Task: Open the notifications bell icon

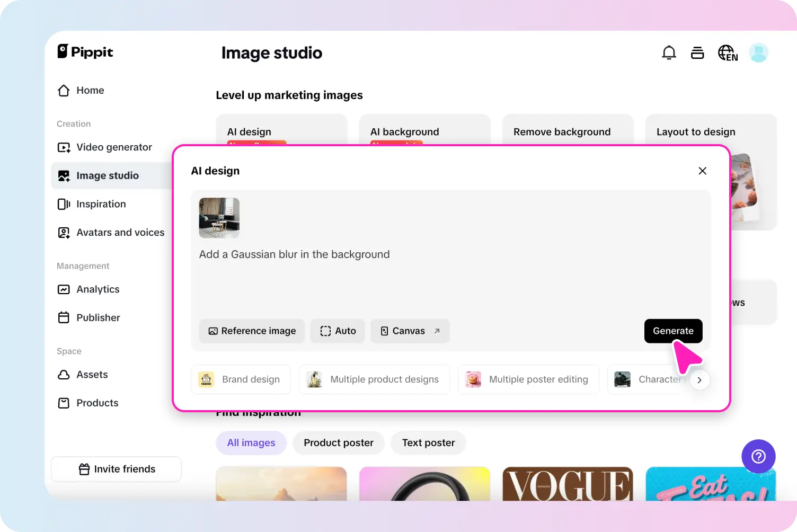Action: [669, 52]
